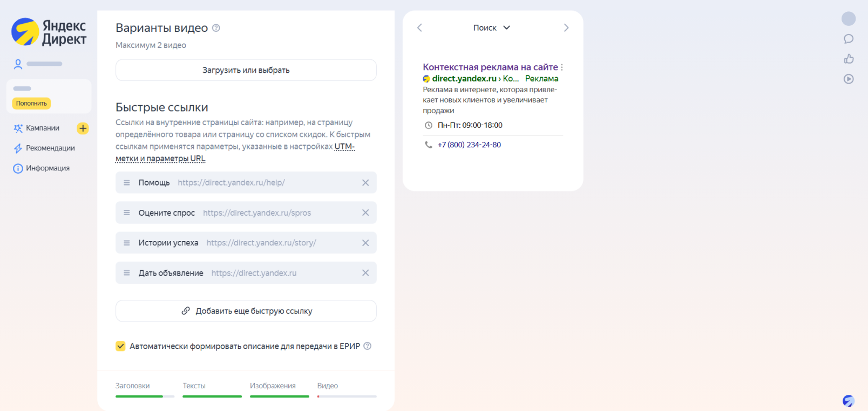Open the round avatar icon on right rail
The image size is (868, 411).
pos(849,19)
